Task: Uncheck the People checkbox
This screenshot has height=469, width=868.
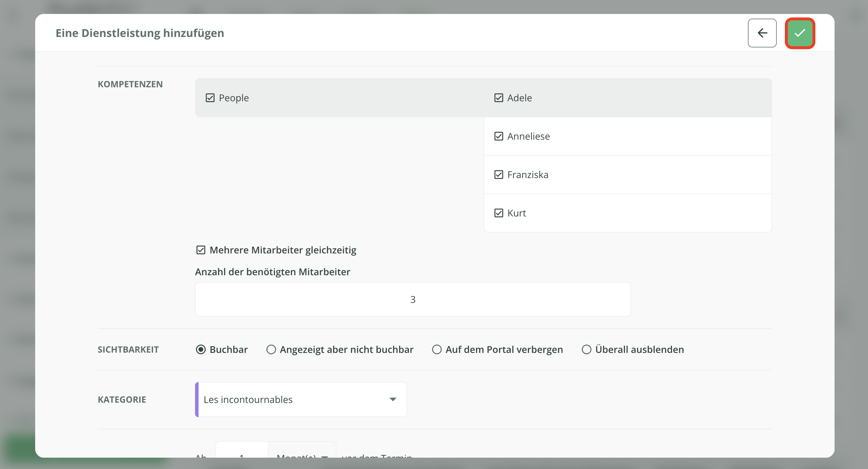Action: coord(210,98)
